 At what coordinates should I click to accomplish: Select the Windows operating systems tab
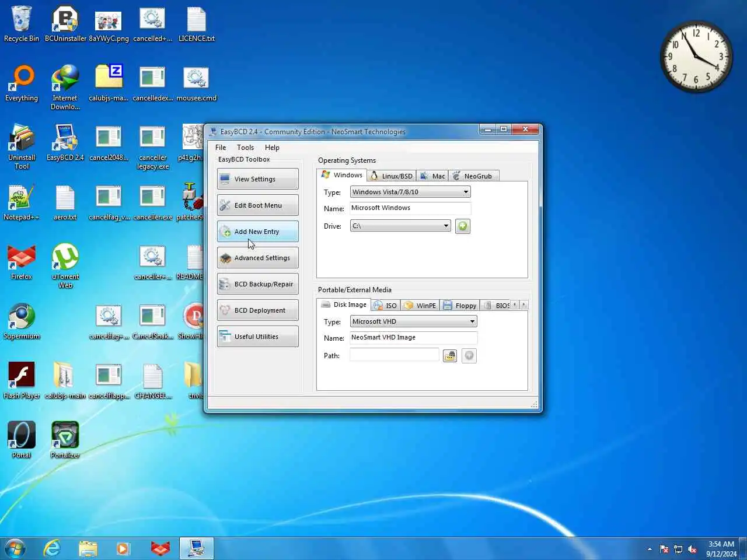(342, 175)
